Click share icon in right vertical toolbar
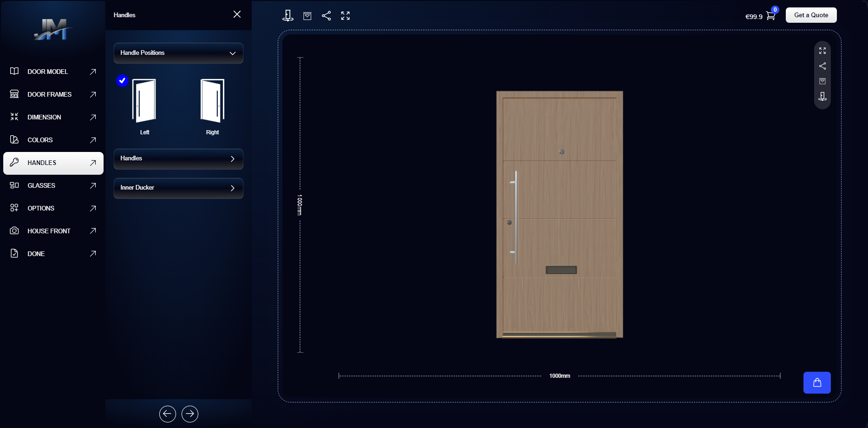This screenshot has width=868, height=428. coord(822,66)
